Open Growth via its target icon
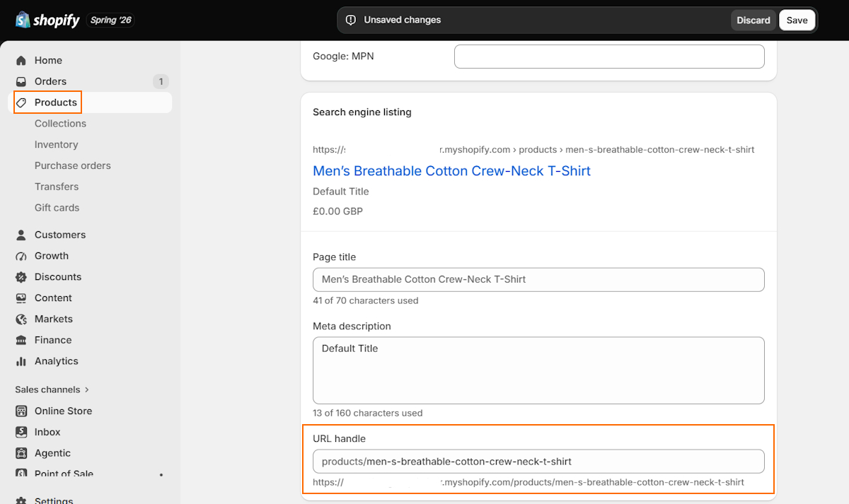The image size is (849, 504). (21, 257)
